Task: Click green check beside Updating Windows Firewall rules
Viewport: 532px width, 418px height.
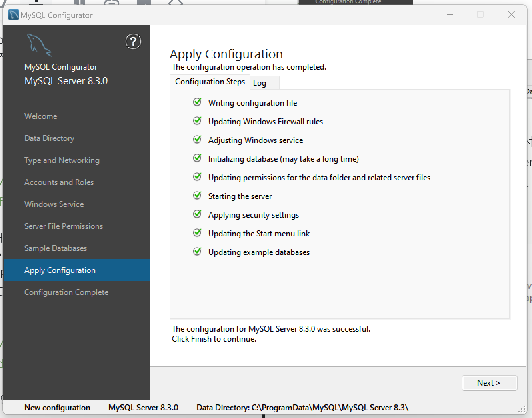Action: (197, 121)
